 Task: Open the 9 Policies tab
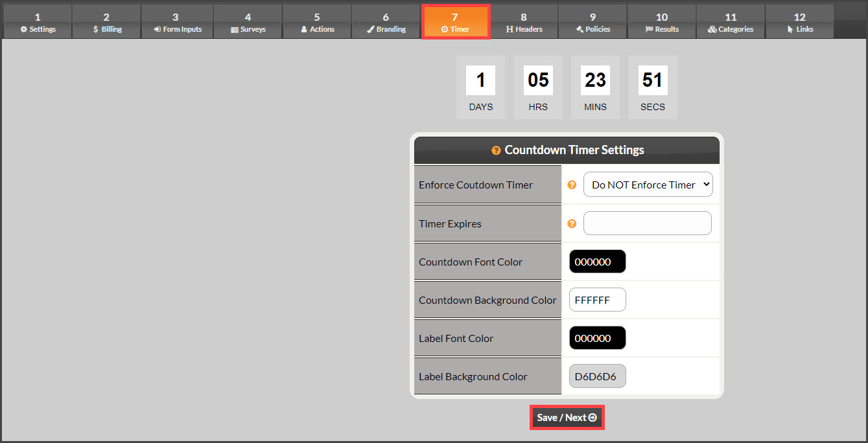click(x=592, y=21)
